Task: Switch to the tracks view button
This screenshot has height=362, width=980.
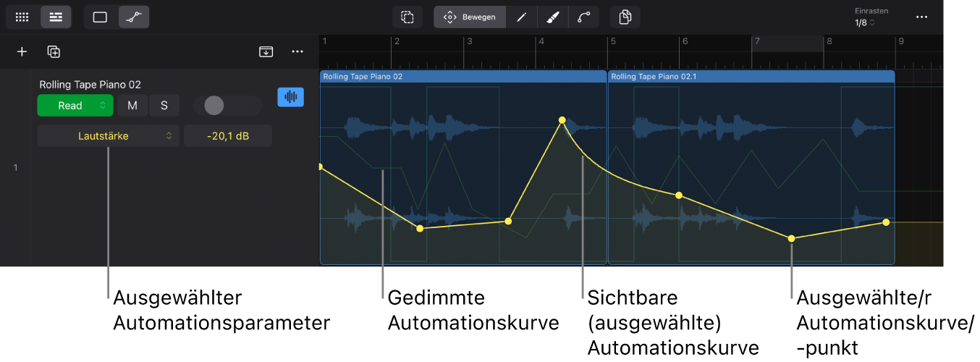Action: (x=56, y=17)
